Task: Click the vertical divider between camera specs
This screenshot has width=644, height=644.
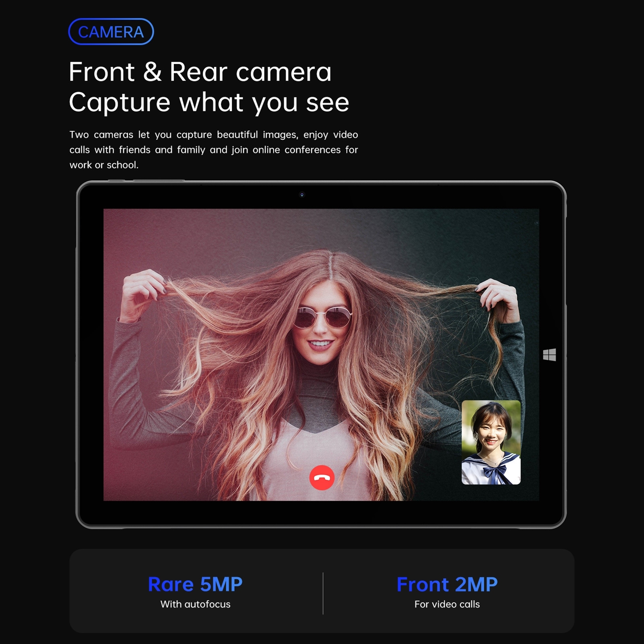Action: click(323, 593)
